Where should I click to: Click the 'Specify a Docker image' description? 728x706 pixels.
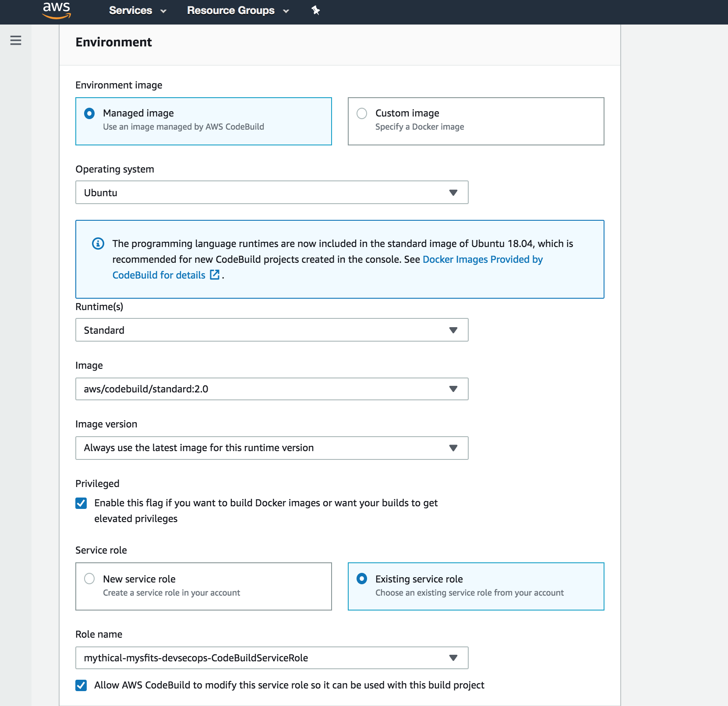pos(420,127)
